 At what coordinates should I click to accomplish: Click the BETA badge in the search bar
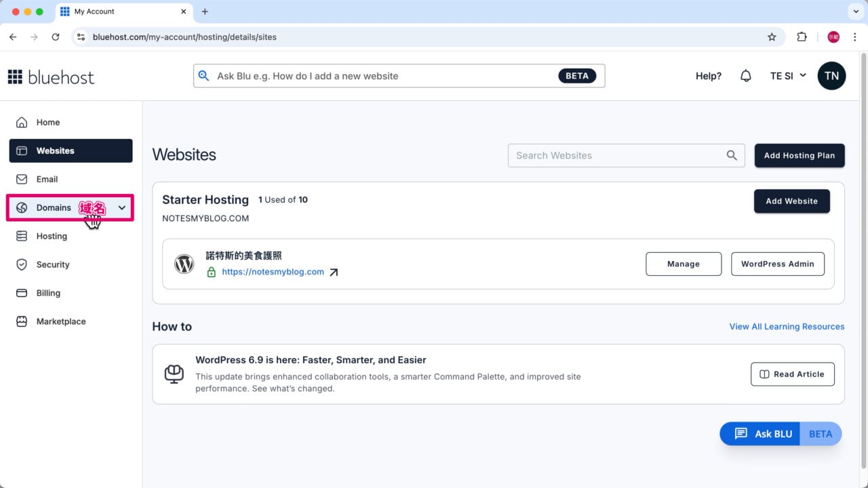point(577,75)
